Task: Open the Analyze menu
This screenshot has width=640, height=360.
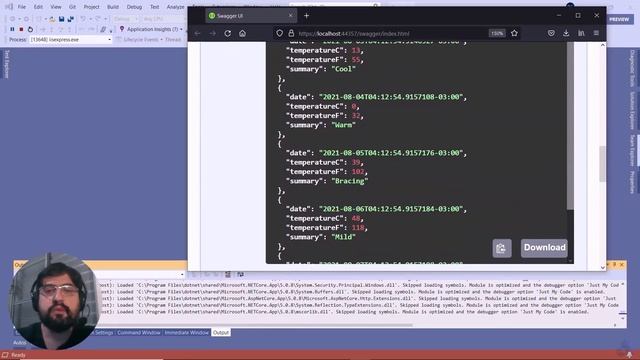Action: point(175,7)
